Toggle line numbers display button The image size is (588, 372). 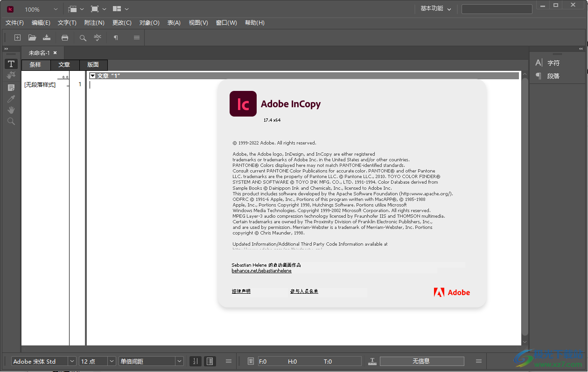(x=196, y=361)
